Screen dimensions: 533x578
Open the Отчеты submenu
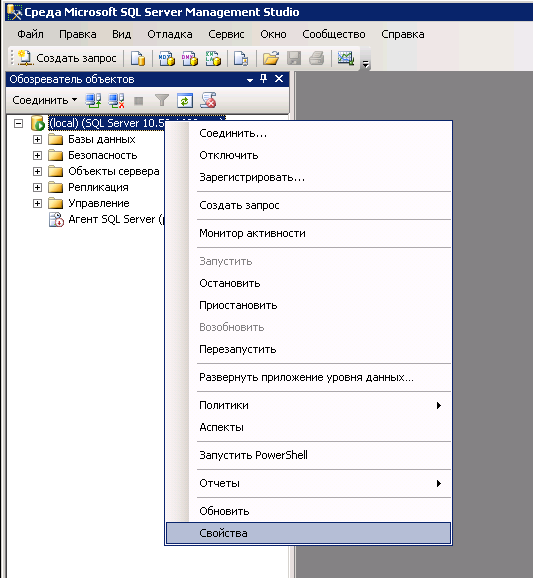(308, 483)
